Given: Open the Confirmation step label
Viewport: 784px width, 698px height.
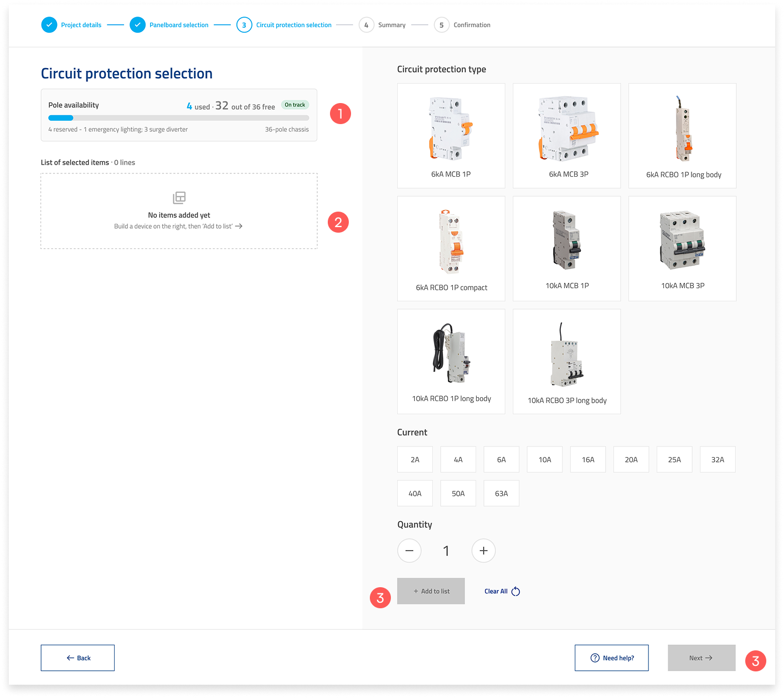Looking at the screenshot, I should [x=472, y=25].
